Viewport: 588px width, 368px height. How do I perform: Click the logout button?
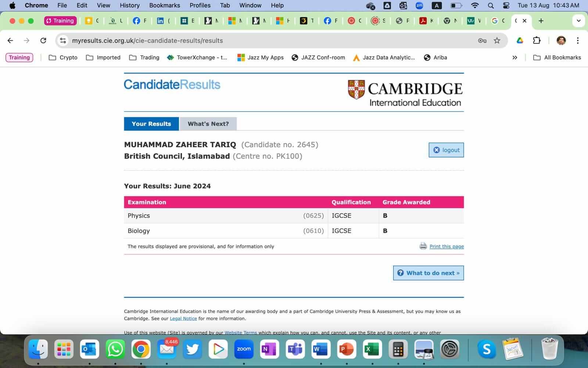[x=446, y=150]
